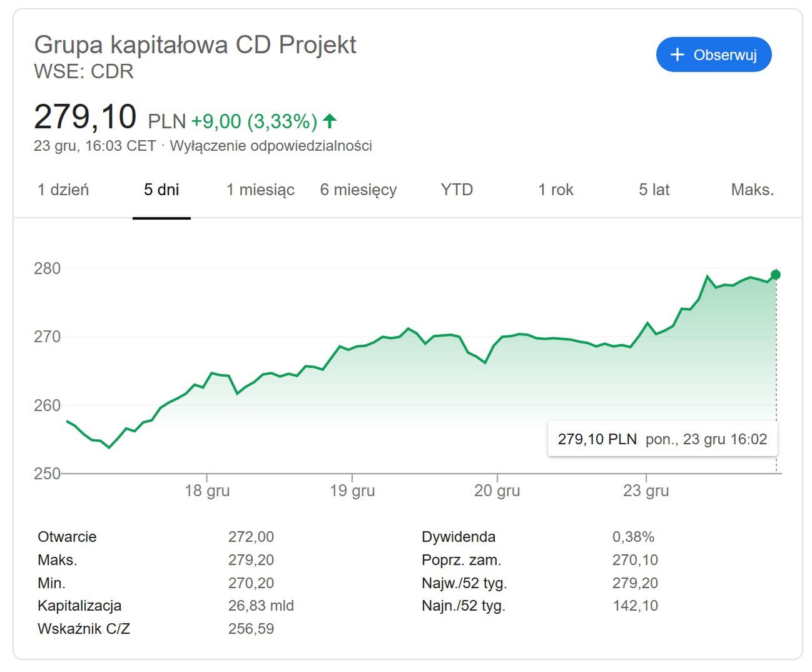This screenshot has width=812, height=672.
Task: Select the YTD tab
Action: coord(457,190)
